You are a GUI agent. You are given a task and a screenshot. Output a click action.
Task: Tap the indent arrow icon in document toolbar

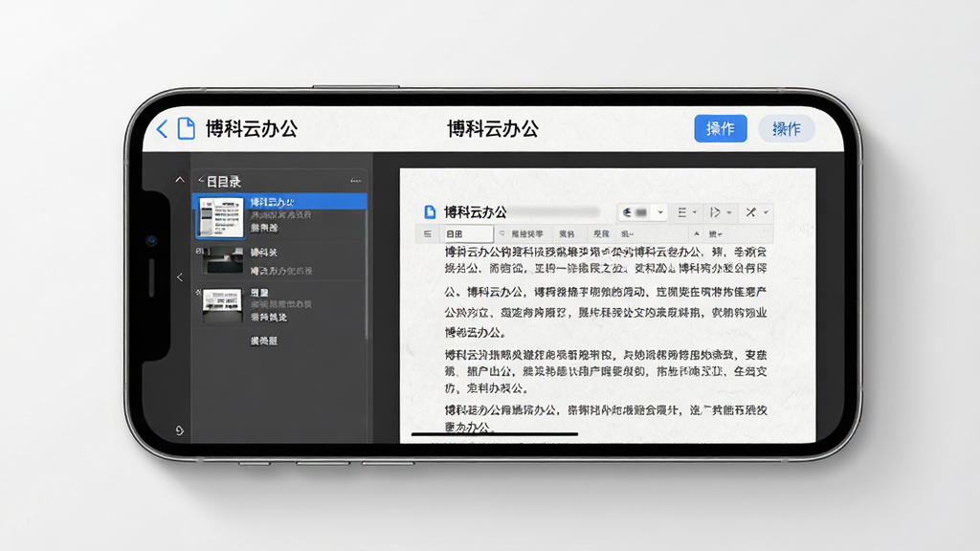715,212
